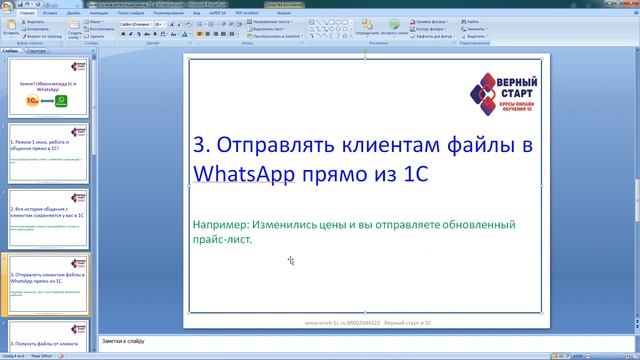The image size is (640, 360).
Task: Apply strikethrough to text
Action: point(147,34)
